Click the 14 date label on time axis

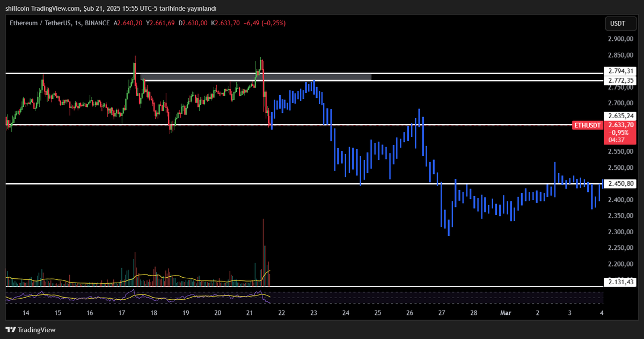pos(25,313)
